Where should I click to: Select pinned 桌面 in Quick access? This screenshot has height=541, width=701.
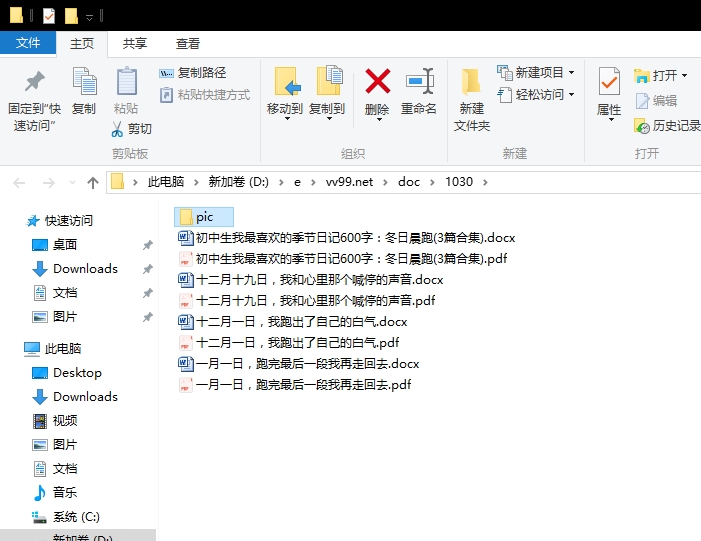tap(55, 245)
